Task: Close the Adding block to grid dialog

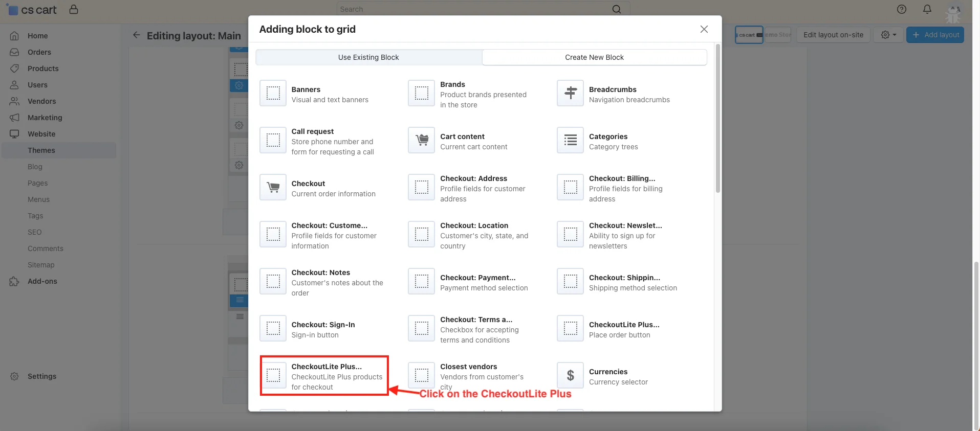Action: point(704,29)
